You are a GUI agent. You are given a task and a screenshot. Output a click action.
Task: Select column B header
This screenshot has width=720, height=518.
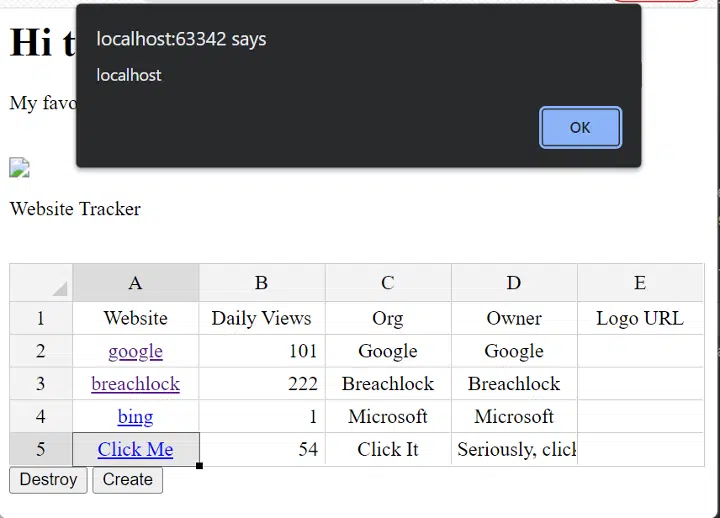click(262, 283)
